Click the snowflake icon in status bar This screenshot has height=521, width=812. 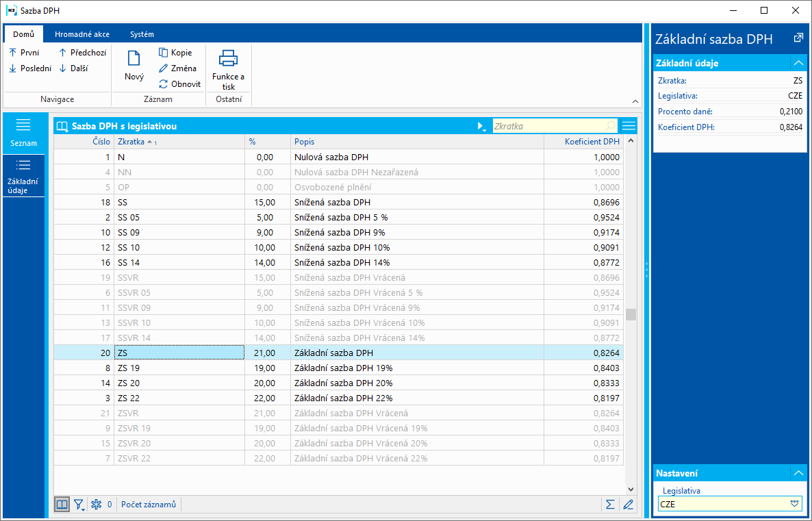tap(96, 504)
